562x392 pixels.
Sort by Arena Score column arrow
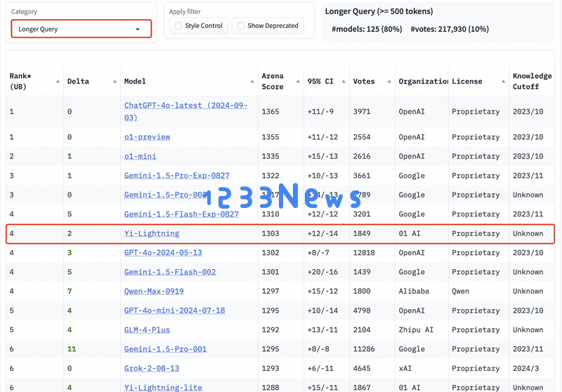(x=298, y=81)
